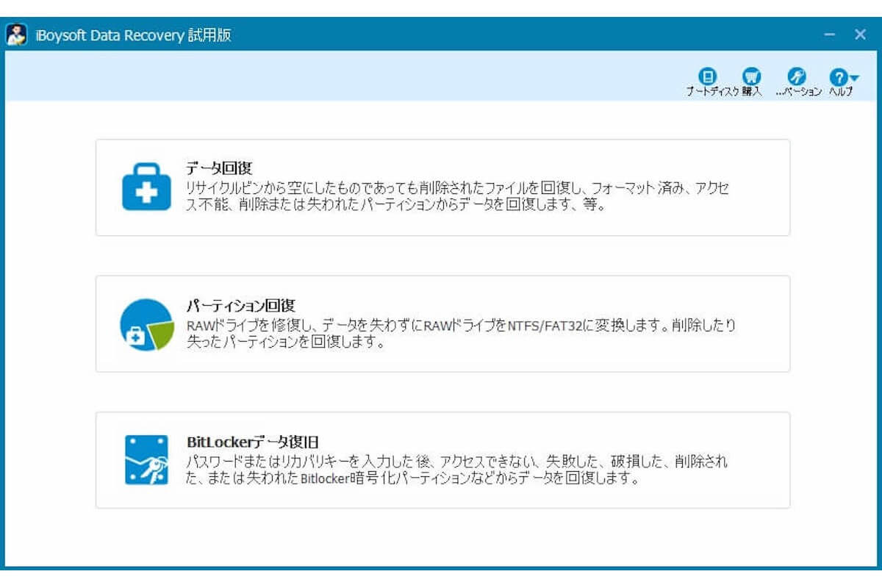Open the activation key icon in toolbar
Image resolution: width=882 pixels, height=588 pixels.
click(796, 76)
